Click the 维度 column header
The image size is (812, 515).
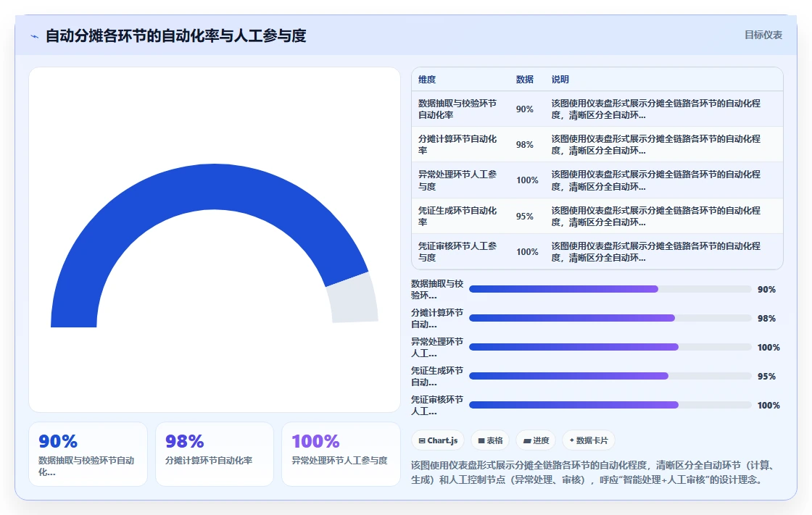tap(427, 80)
